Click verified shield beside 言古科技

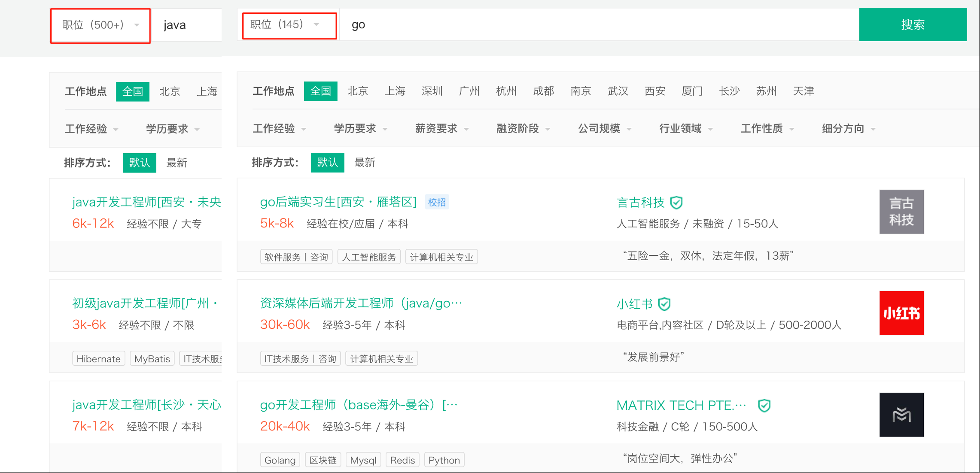coord(676,202)
